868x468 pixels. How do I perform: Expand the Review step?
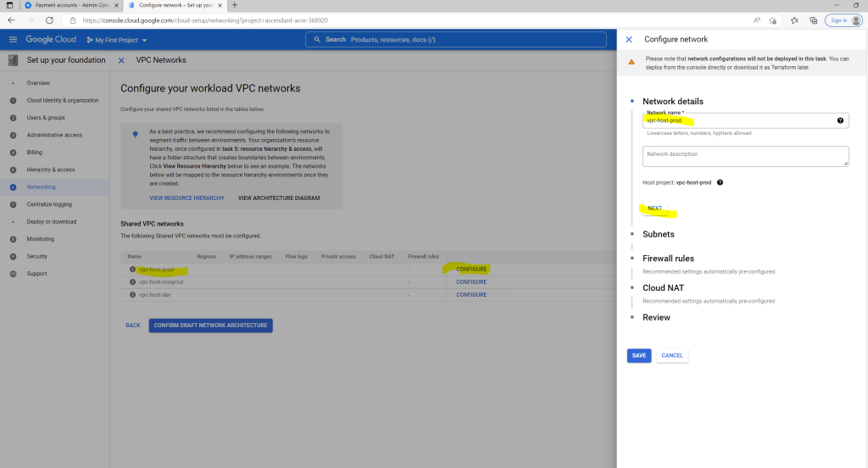[656, 317]
